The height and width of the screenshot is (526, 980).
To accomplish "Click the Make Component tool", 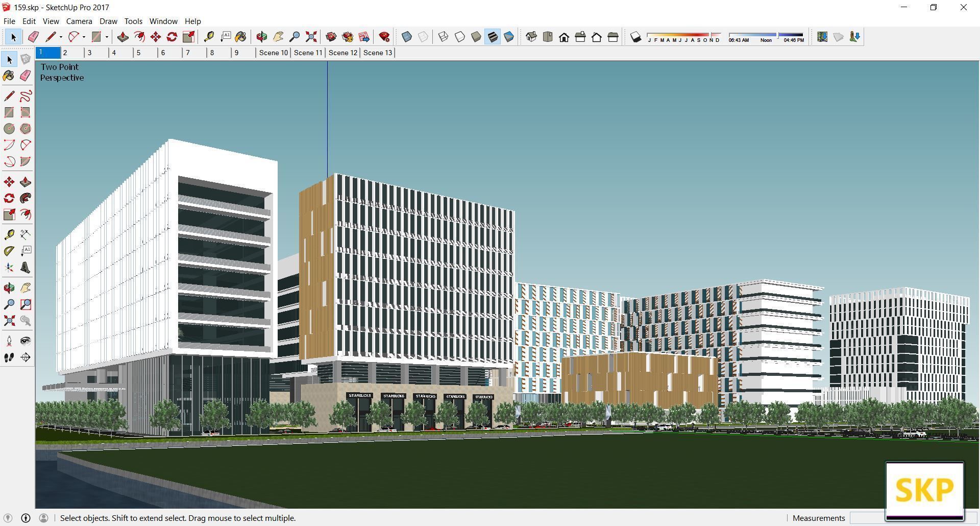I will coord(26,60).
